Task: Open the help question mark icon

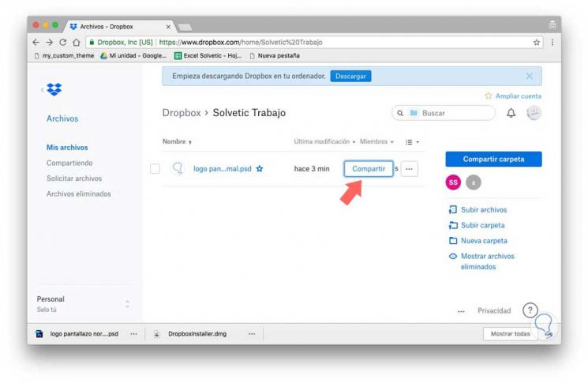Action: (530, 310)
